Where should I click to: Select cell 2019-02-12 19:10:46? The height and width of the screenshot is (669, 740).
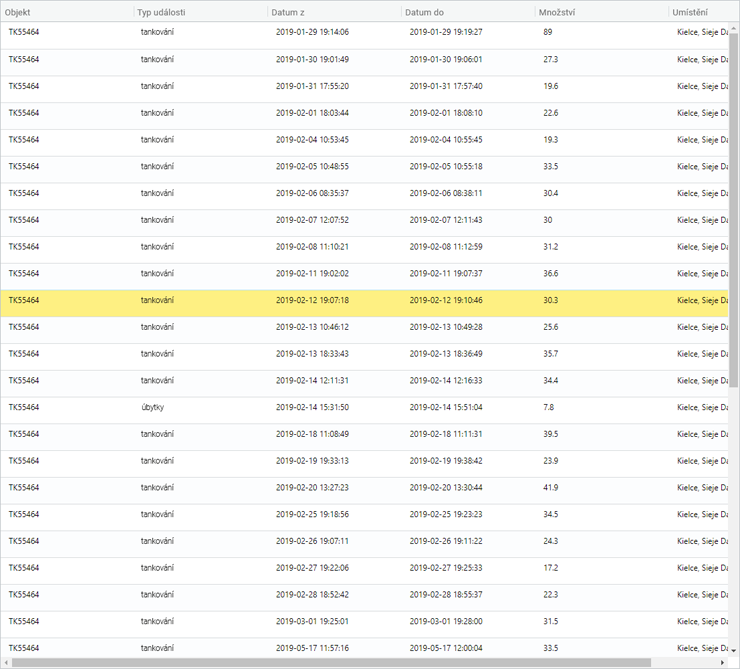click(446, 301)
